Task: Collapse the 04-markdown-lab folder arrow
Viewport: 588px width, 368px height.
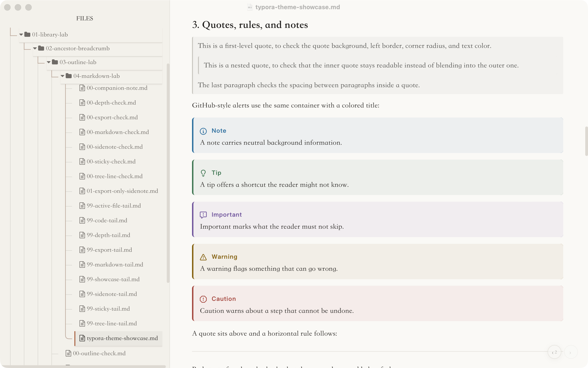Action: pos(62,76)
